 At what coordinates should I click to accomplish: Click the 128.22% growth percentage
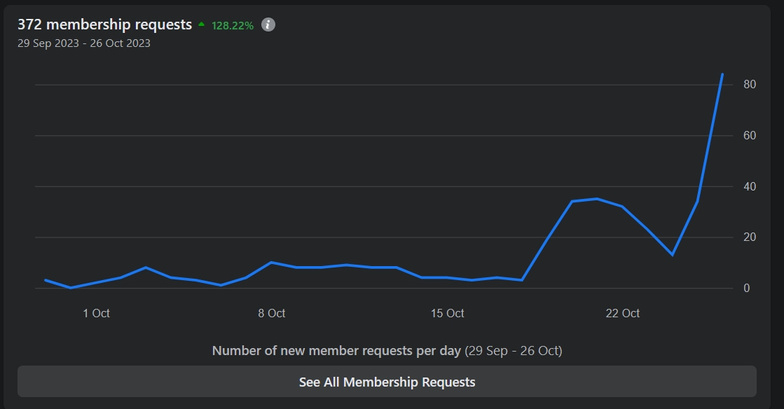point(232,26)
